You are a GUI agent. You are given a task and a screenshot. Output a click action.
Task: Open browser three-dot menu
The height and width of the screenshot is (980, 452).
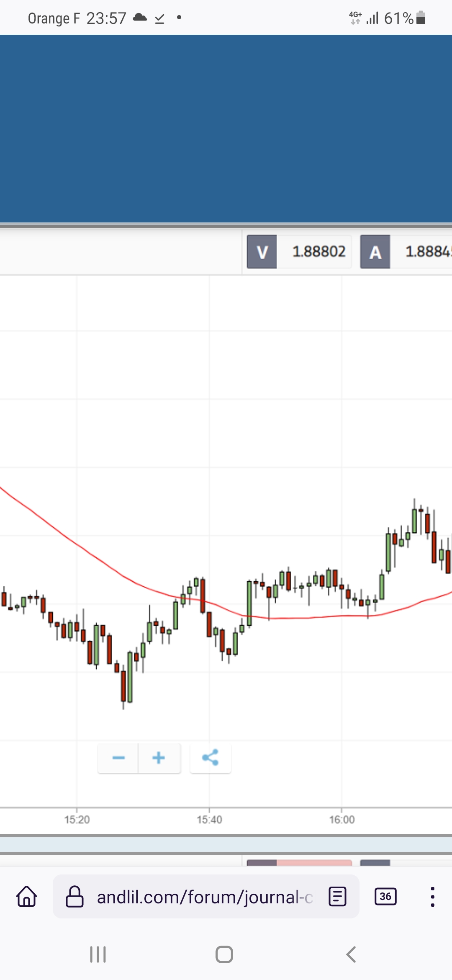432,897
